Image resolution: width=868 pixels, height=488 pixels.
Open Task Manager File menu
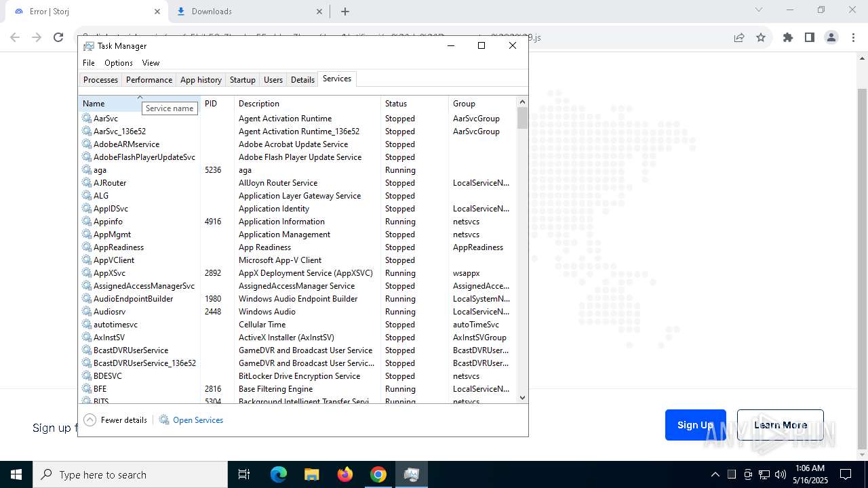coord(89,63)
